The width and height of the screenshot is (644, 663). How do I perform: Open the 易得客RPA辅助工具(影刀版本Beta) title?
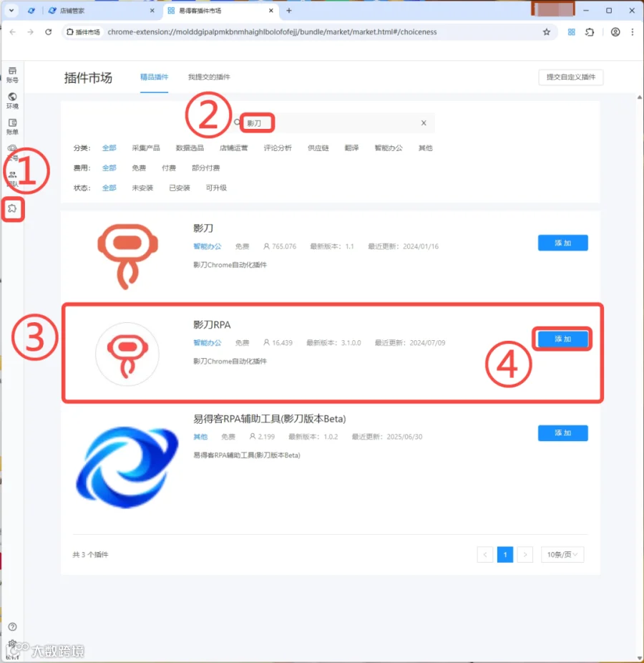pyautogui.click(x=270, y=419)
